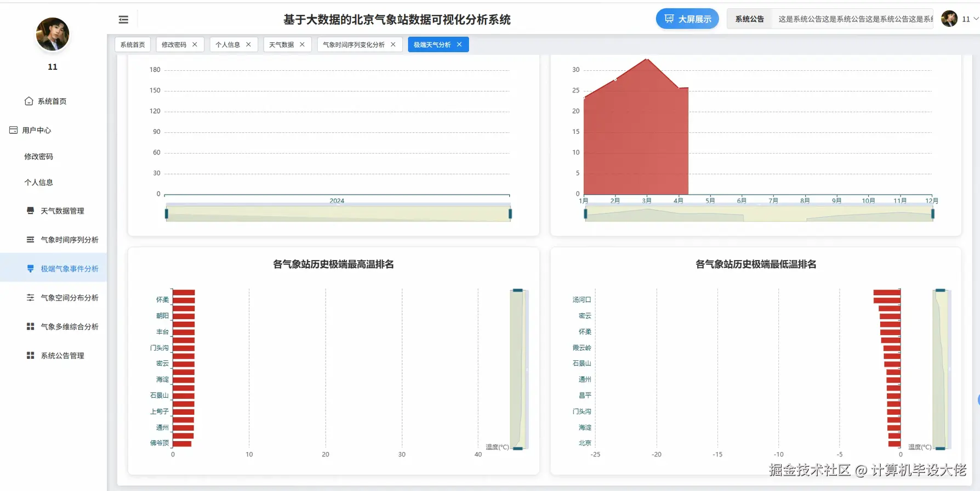
Task: Click the left zoom handle of the 2024 chart slider
Action: tap(167, 213)
